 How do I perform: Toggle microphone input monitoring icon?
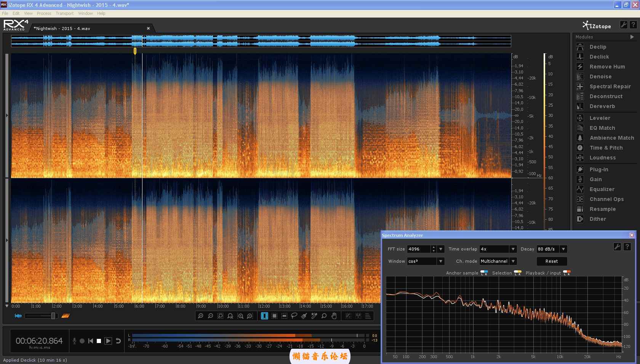tap(74, 341)
